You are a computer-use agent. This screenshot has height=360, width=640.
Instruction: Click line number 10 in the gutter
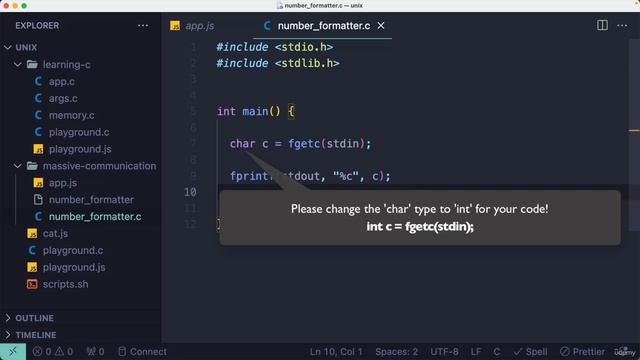pos(190,192)
